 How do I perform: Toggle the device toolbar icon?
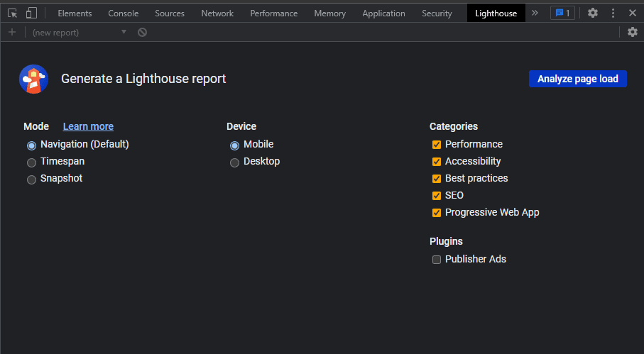[x=32, y=13]
